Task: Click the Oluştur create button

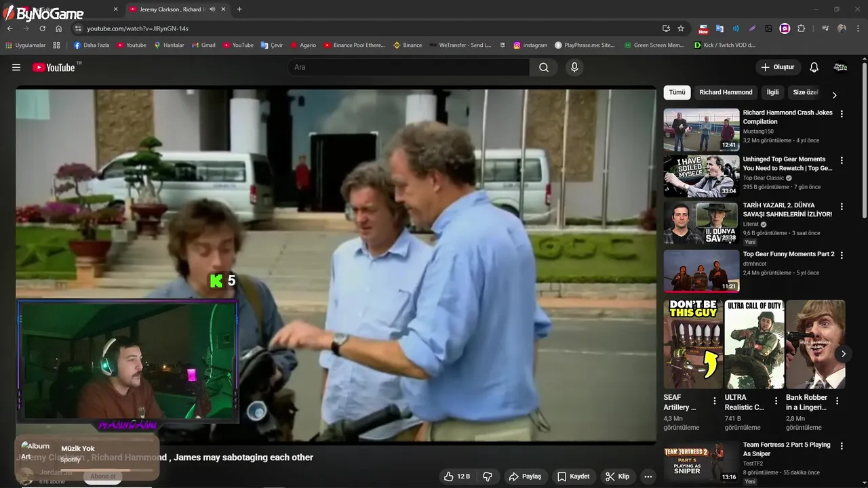Action: [x=778, y=67]
